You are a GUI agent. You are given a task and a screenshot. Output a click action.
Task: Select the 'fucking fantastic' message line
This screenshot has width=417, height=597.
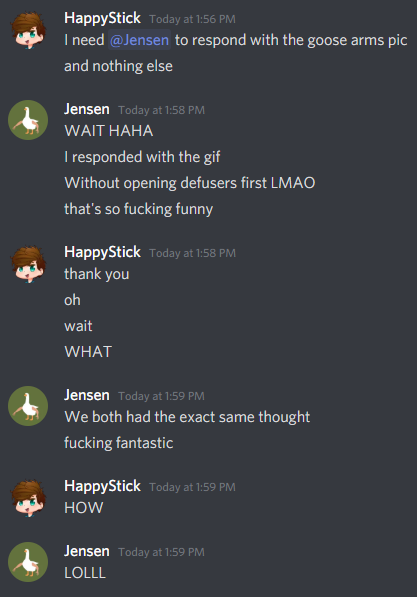[118, 443]
